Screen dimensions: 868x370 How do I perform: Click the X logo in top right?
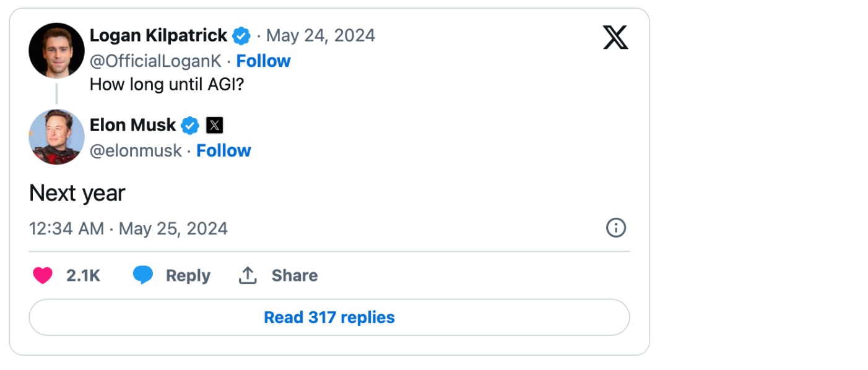coord(615,37)
